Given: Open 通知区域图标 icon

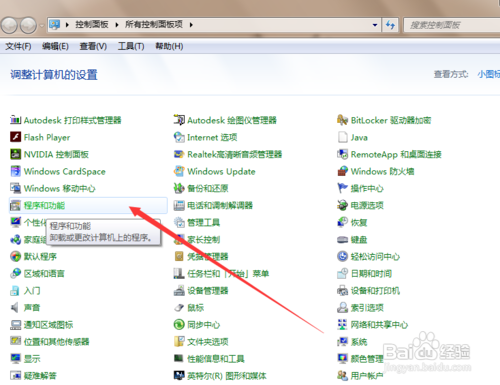Looking at the screenshot, I should [x=15, y=324].
